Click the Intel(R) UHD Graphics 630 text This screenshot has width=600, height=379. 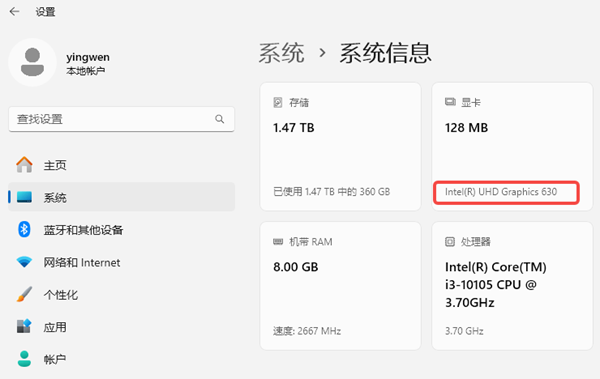[501, 192]
